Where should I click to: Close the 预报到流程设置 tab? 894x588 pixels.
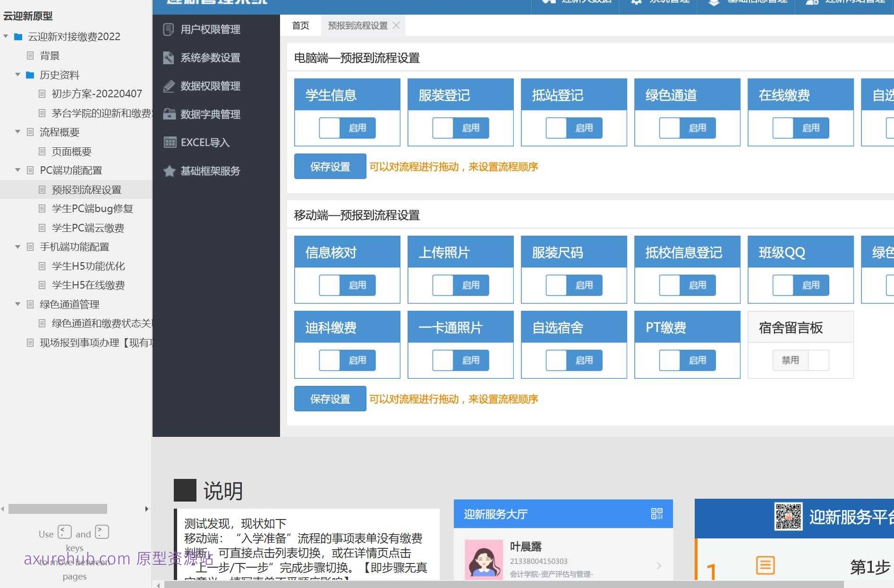(x=397, y=25)
